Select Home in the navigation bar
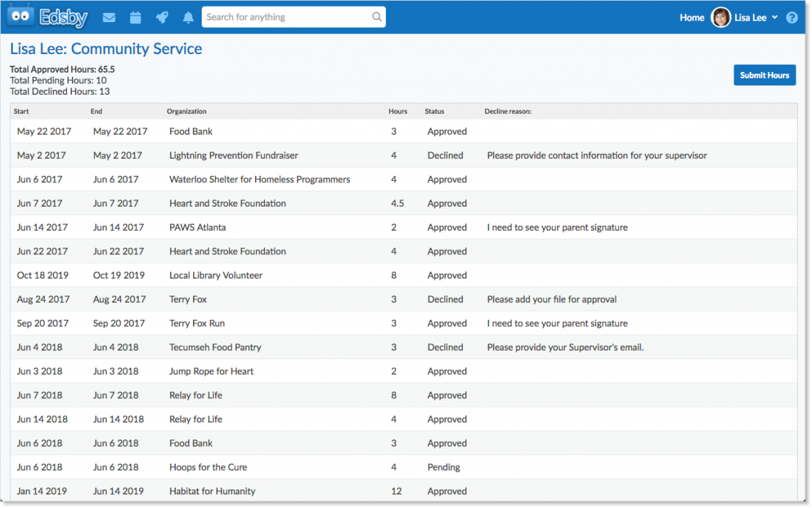 [692, 17]
